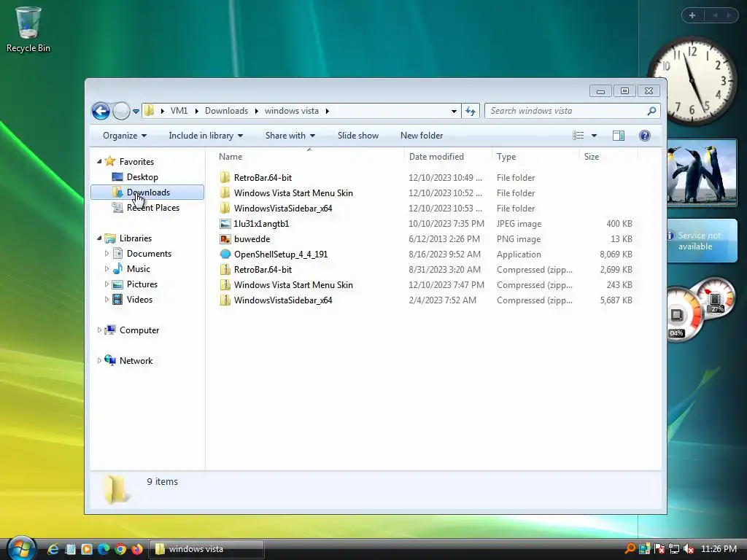The width and height of the screenshot is (747, 560).
Task: Select Recent Places in Favorites
Action: point(153,208)
